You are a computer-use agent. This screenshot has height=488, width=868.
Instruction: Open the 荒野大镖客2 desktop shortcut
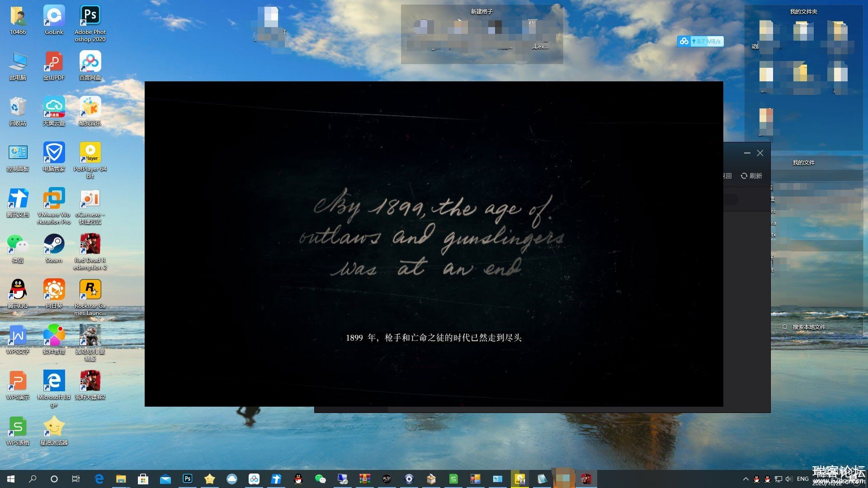90,385
